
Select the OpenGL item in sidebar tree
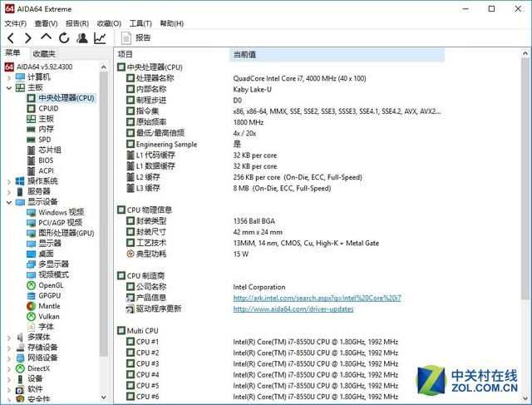click(x=51, y=285)
